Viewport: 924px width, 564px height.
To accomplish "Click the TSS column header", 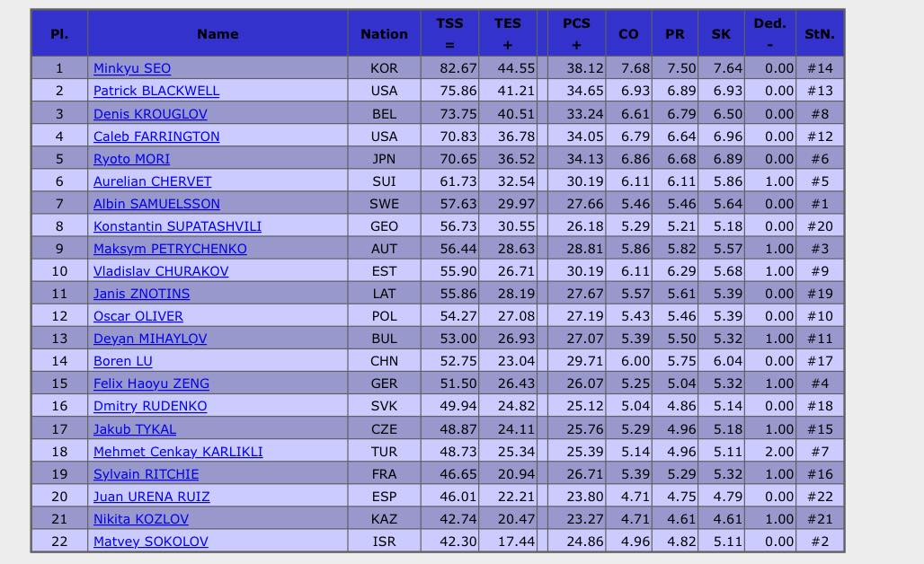I will pyautogui.click(x=449, y=33).
